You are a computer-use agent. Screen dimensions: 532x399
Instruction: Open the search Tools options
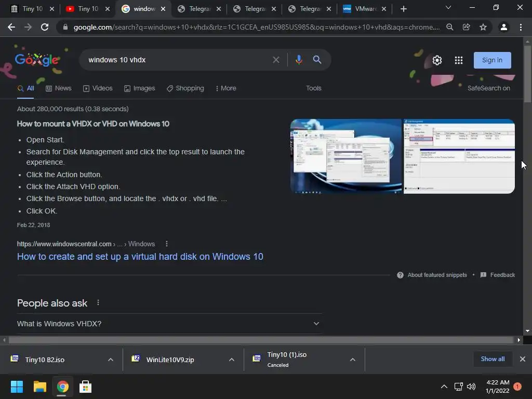coord(313,88)
